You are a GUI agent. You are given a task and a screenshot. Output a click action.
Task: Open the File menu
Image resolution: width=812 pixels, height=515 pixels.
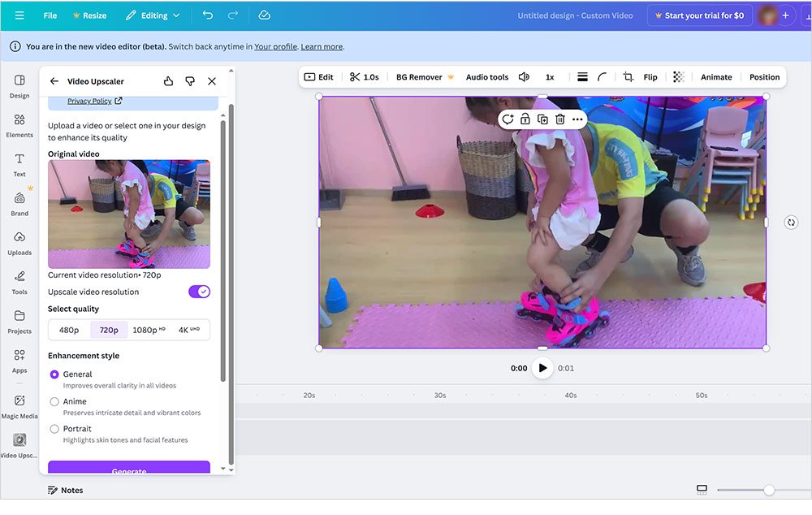[50, 15]
